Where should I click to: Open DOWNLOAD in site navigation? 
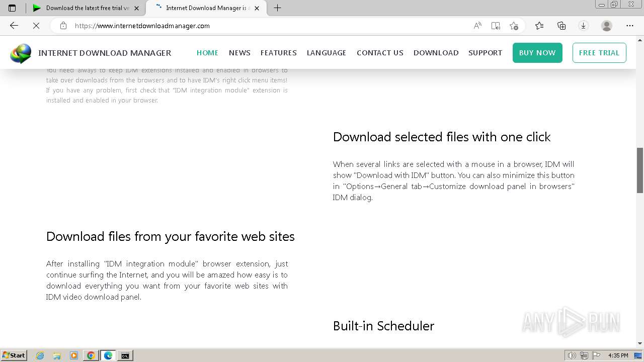(x=436, y=53)
